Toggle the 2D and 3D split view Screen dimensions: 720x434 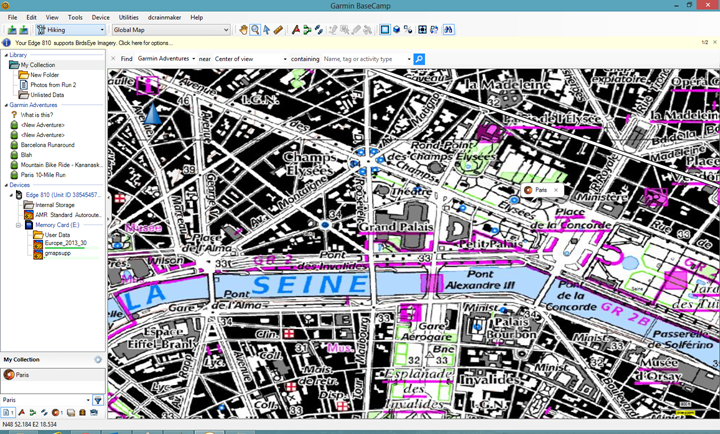pos(408,30)
